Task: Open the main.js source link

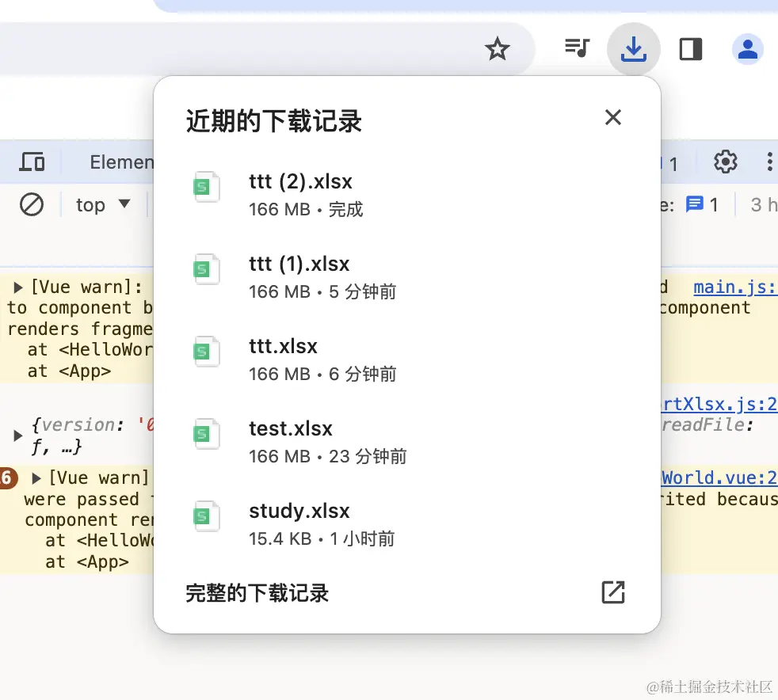Action: (x=735, y=287)
